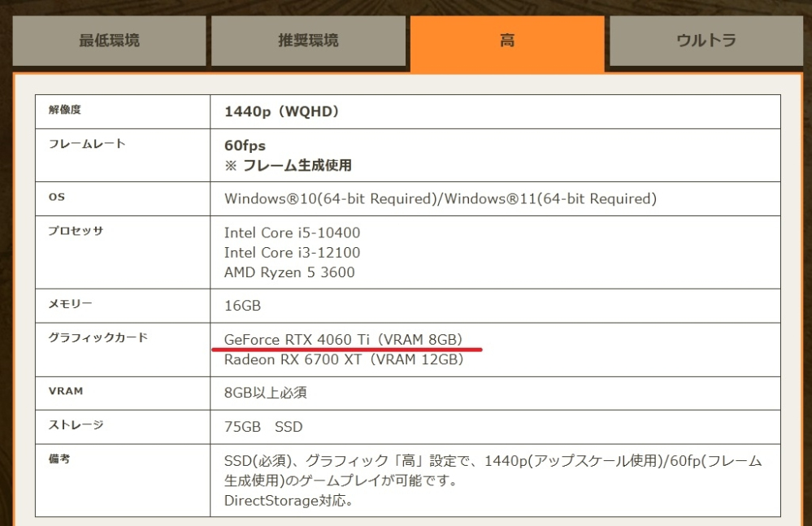Select the 60fps value
812x526 pixels.
coord(245,146)
